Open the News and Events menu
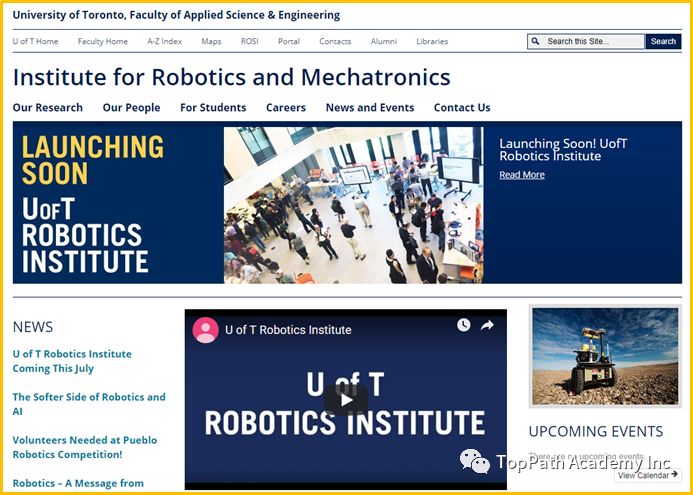 pos(370,107)
